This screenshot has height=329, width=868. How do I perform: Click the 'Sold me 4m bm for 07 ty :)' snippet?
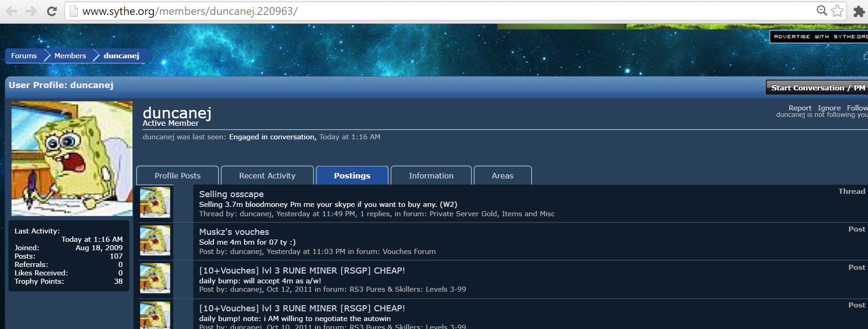click(x=247, y=242)
